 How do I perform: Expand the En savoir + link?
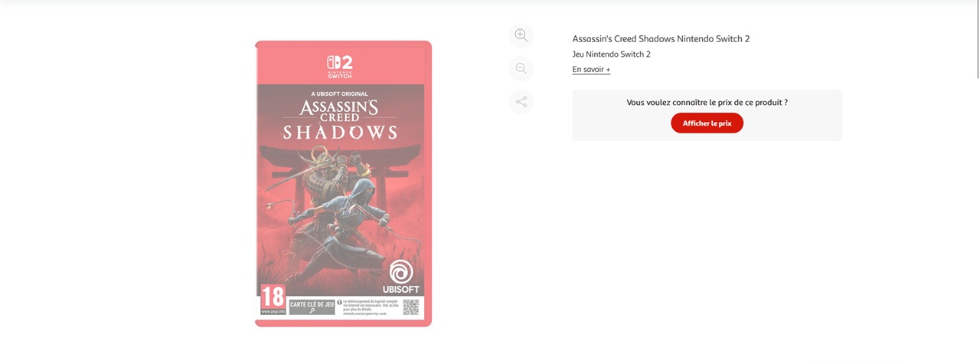[x=591, y=70]
